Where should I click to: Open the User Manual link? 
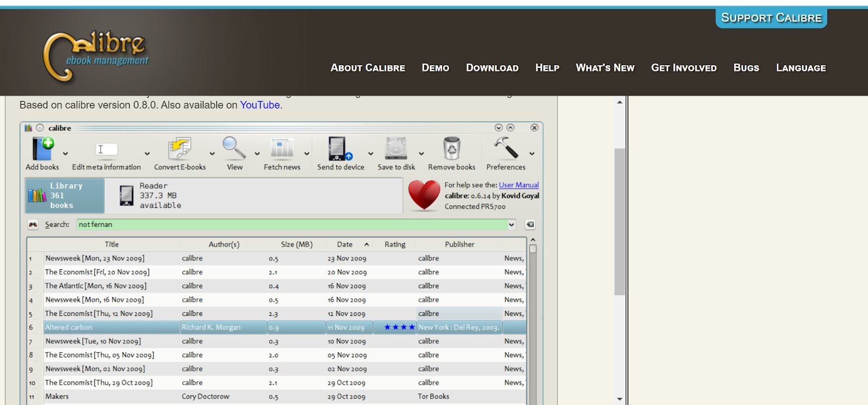pos(519,185)
